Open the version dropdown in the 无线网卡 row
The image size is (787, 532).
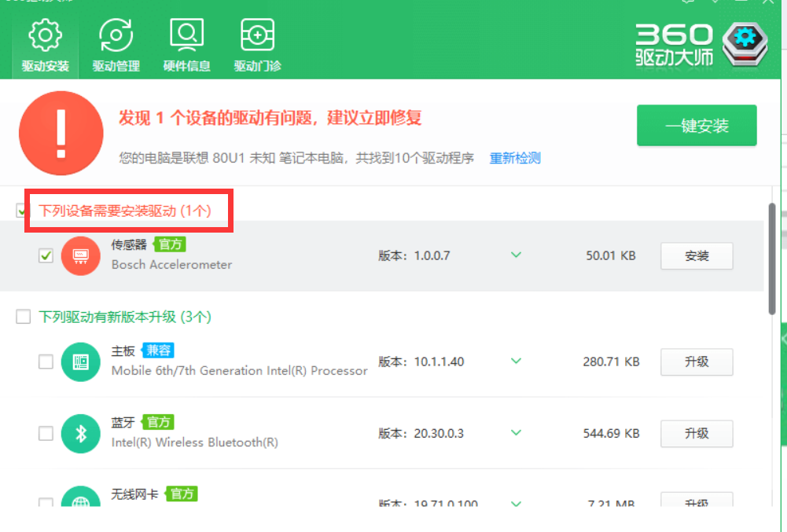(516, 503)
